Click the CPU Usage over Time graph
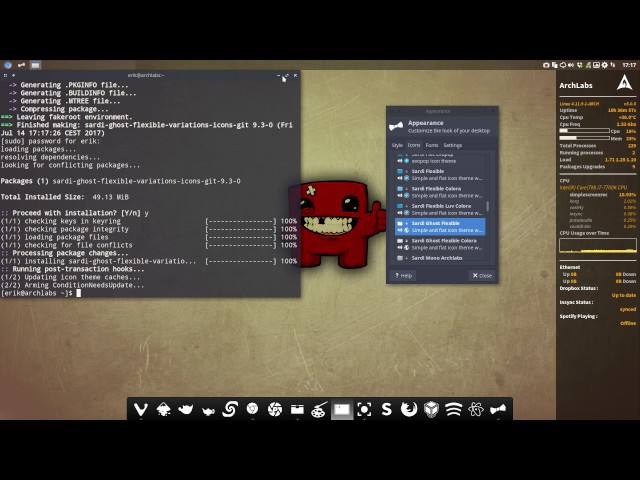640x480 pixels. click(x=598, y=245)
